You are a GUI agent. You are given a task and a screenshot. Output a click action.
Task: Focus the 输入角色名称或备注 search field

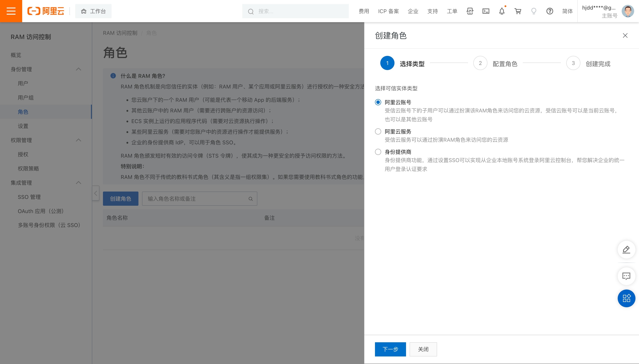(x=200, y=198)
